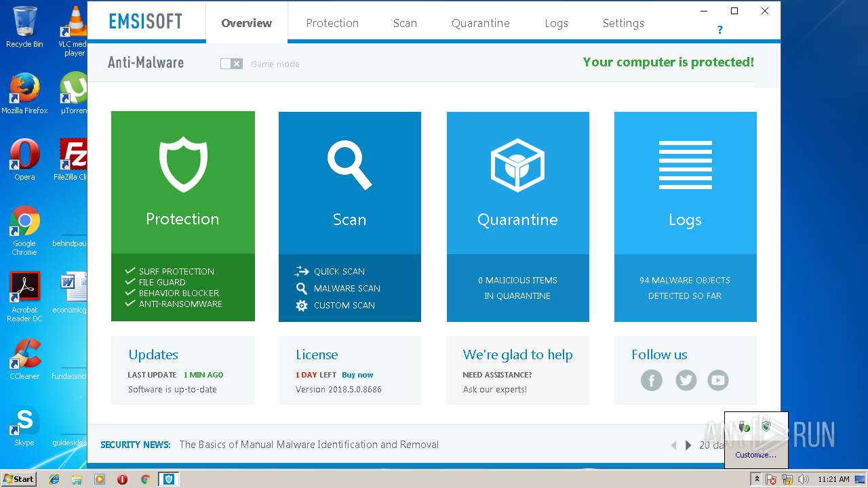Start a Malware Scan
This screenshot has width=868, height=488.
pyautogui.click(x=338, y=288)
